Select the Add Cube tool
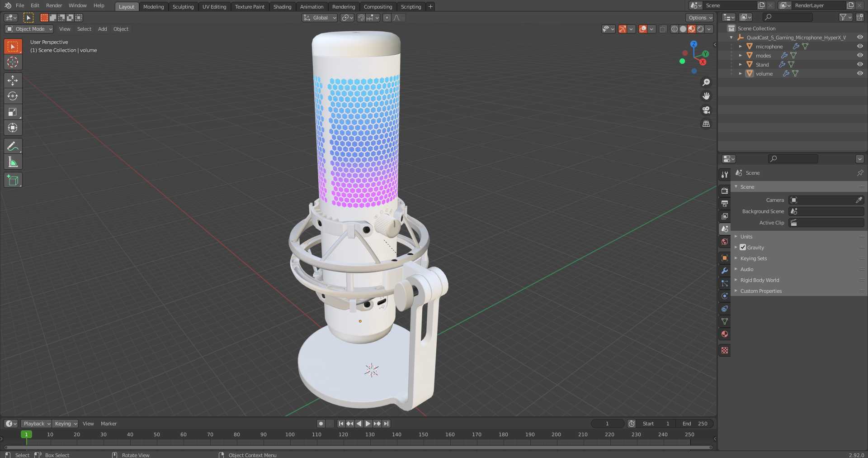Viewport: 868px width, 458px height. (x=13, y=180)
